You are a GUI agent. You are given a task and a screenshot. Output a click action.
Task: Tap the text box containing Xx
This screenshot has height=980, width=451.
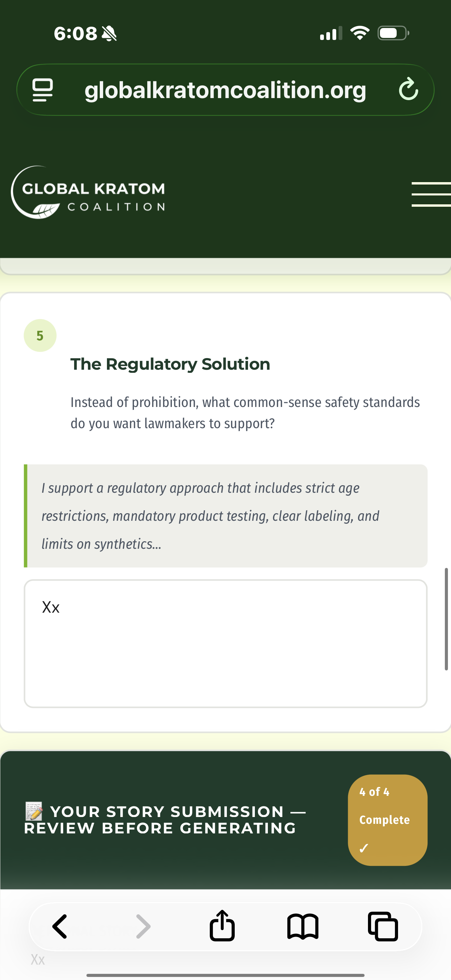[x=225, y=643]
